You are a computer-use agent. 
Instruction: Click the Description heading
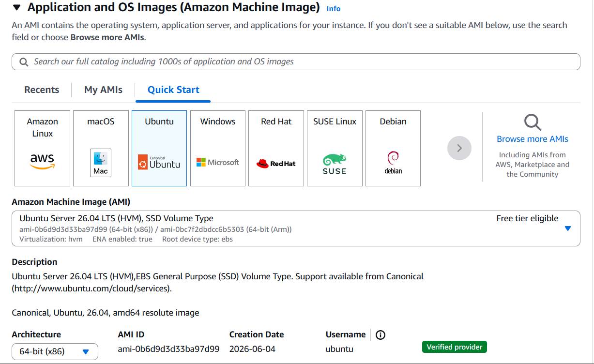pos(34,262)
